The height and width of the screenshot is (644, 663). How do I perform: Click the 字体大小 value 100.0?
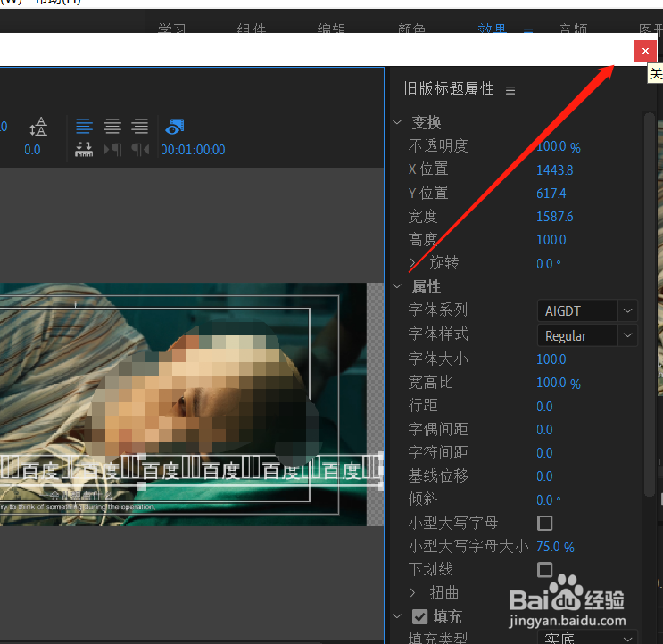(x=551, y=359)
